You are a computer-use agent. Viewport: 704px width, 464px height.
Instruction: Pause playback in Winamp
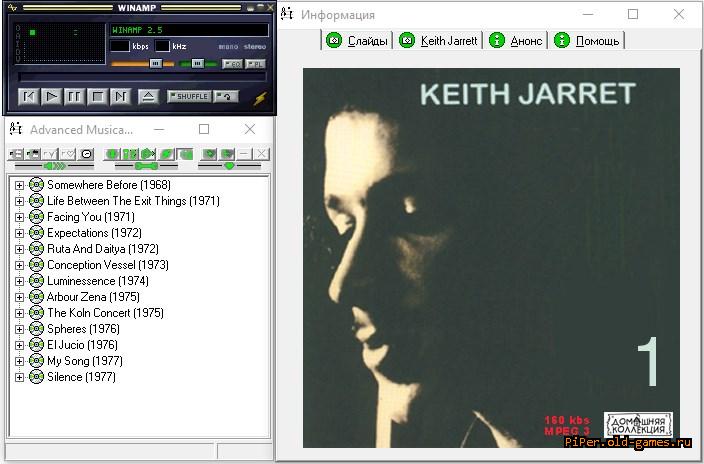coord(75,97)
